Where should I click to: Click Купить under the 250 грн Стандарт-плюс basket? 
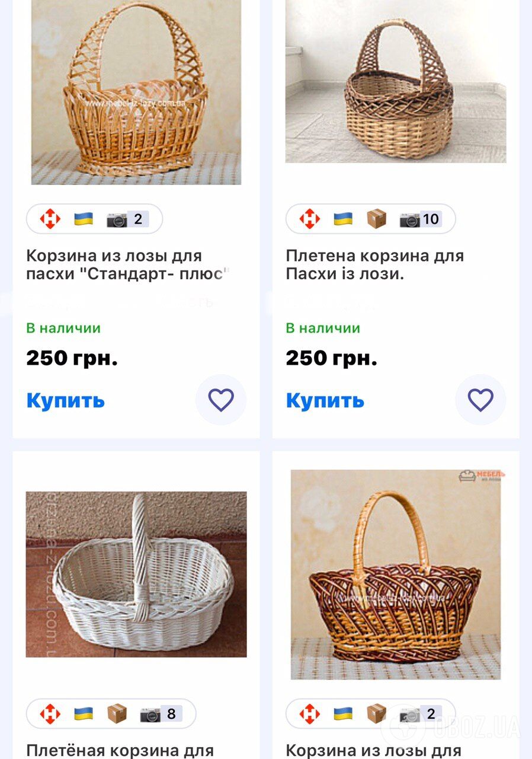point(65,400)
